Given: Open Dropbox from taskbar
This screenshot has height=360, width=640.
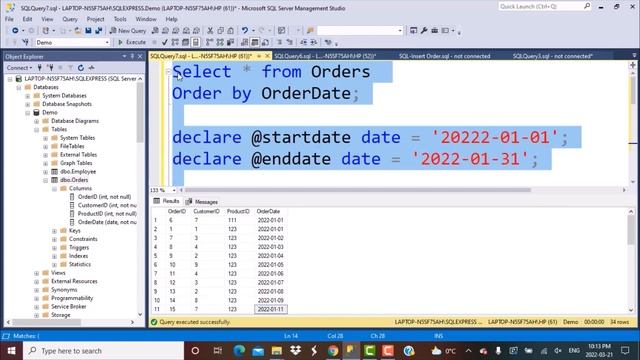Looking at the screenshot, I should 296,351.
